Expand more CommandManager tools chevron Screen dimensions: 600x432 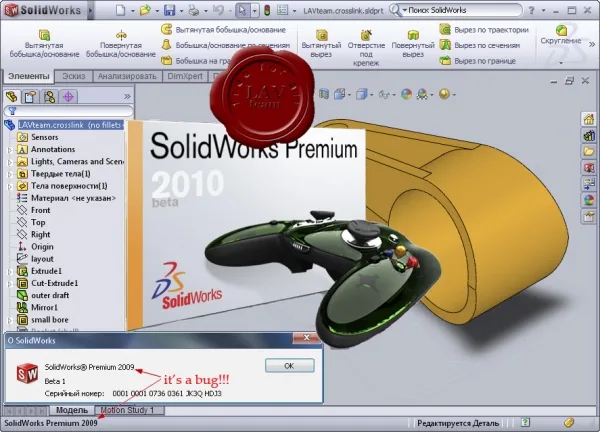[592, 45]
